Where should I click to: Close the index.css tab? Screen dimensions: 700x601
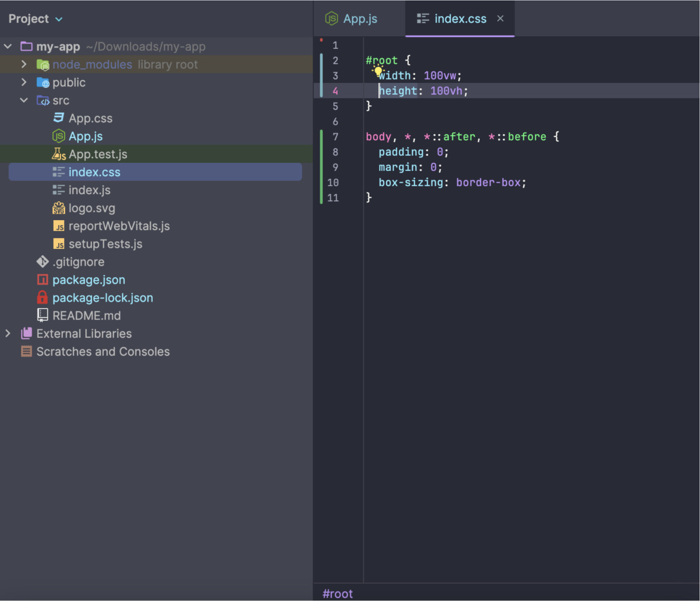[x=500, y=19]
